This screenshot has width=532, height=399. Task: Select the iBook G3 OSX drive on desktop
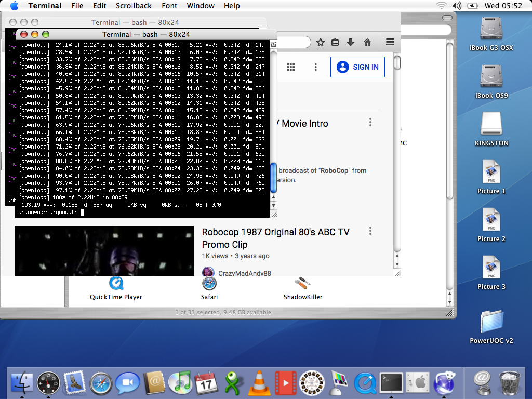tap(491, 34)
